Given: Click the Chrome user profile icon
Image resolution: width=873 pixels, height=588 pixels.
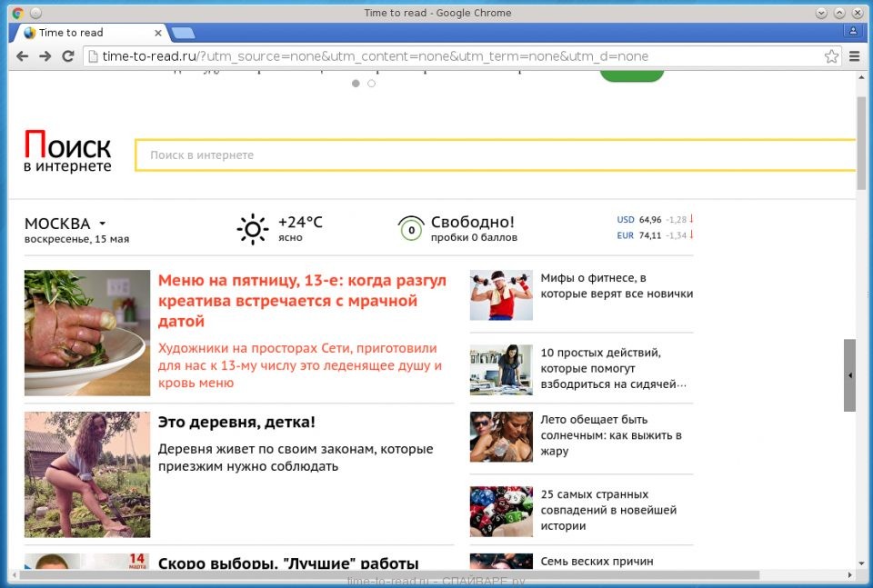Looking at the screenshot, I should [852, 31].
